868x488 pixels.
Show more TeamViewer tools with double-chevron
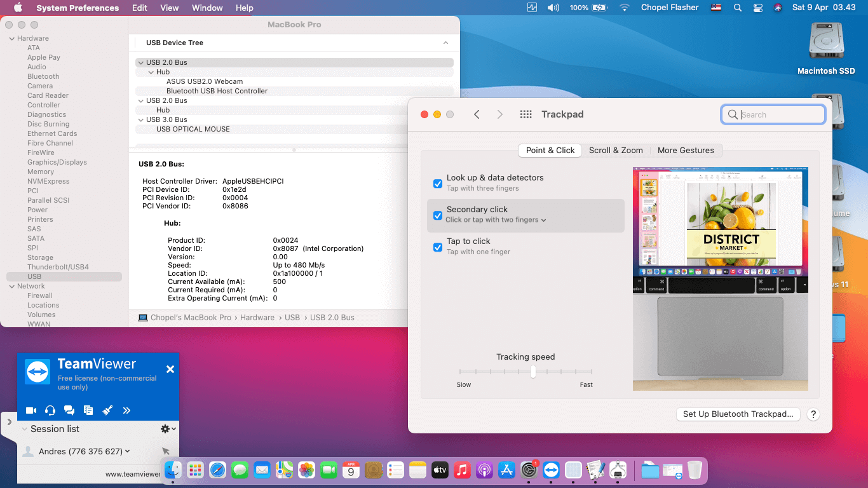(126, 410)
